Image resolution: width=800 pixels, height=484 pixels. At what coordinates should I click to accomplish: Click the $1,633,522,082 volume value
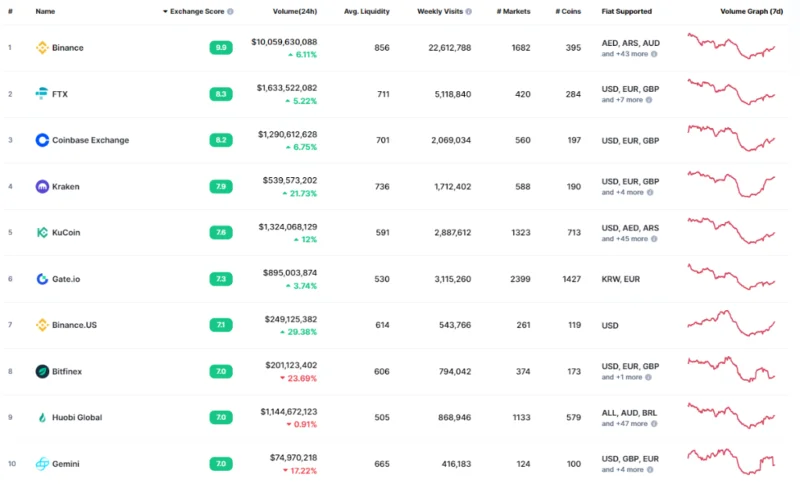(x=287, y=88)
